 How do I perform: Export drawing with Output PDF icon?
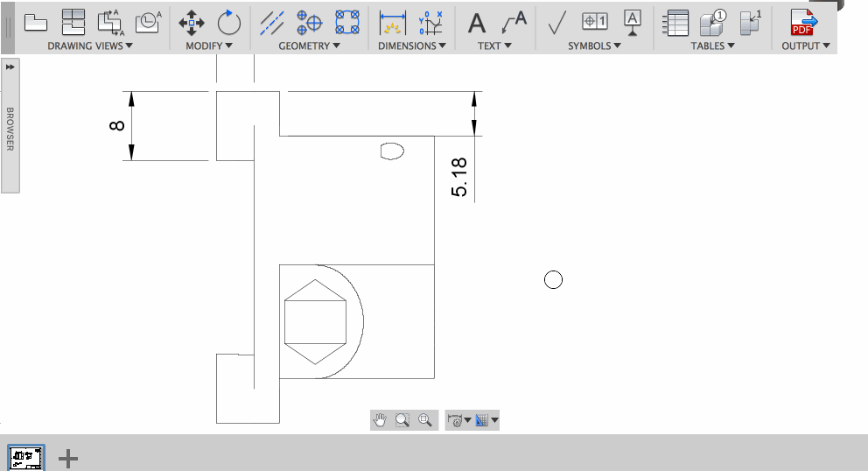[803, 23]
